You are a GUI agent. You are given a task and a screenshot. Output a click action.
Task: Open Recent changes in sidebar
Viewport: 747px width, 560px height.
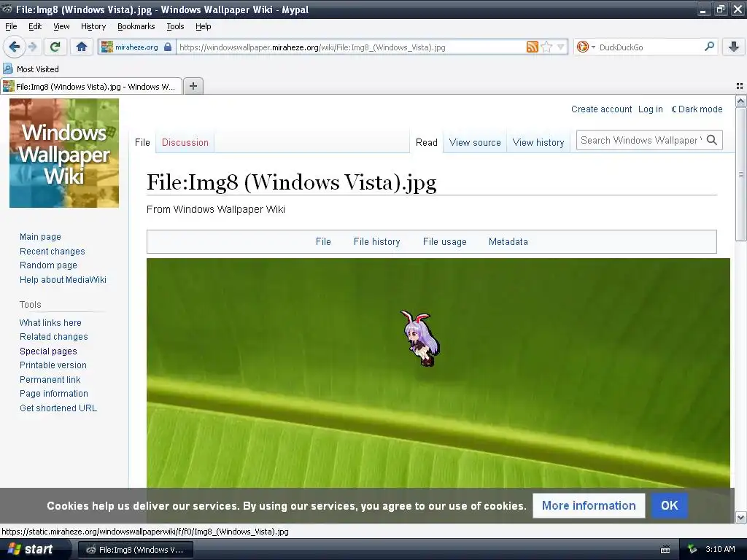[53, 251]
